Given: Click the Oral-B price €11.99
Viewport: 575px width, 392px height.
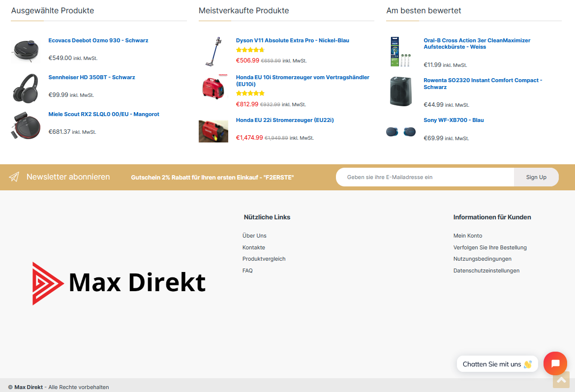Looking at the screenshot, I should pyautogui.click(x=432, y=65).
